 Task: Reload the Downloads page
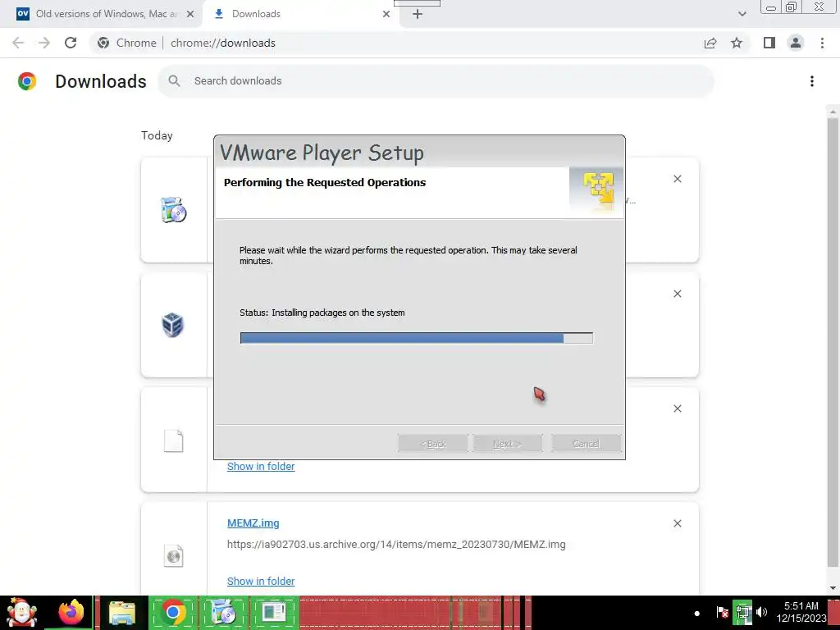coord(71,43)
